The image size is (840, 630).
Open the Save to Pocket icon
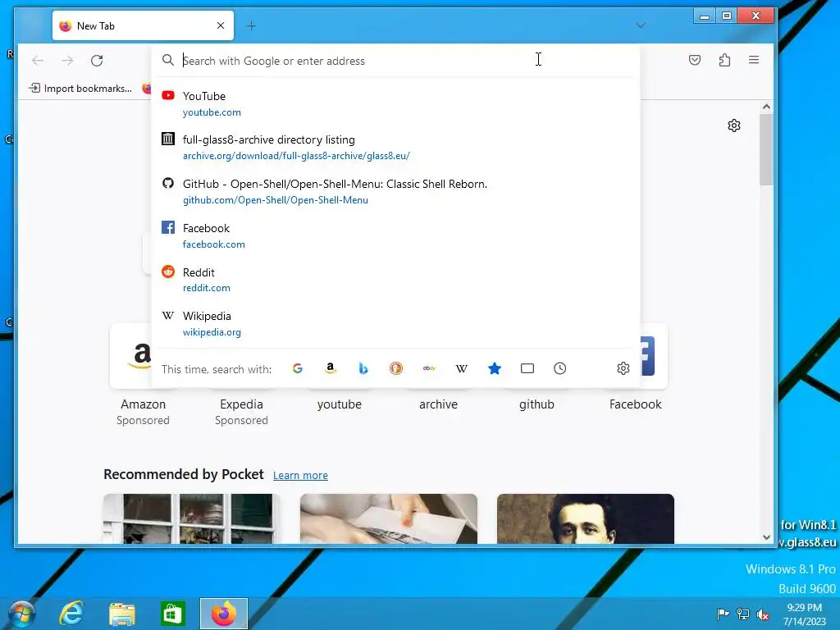[x=695, y=60]
